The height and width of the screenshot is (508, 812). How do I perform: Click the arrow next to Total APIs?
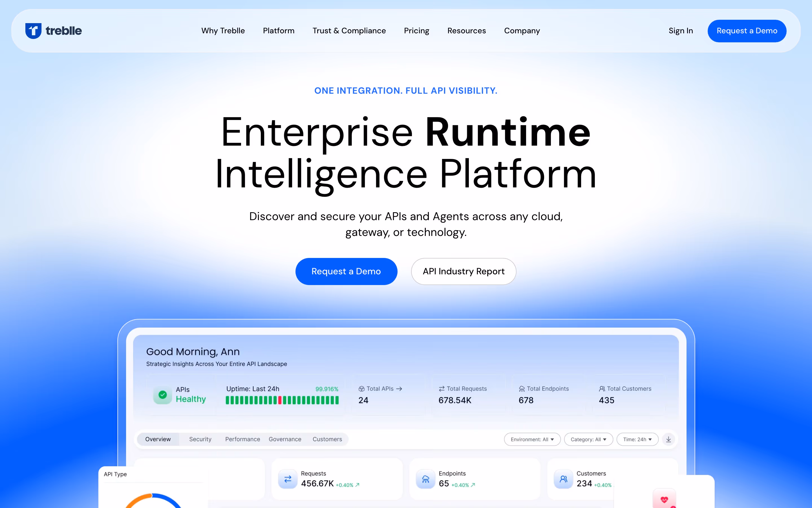pyautogui.click(x=399, y=389)
